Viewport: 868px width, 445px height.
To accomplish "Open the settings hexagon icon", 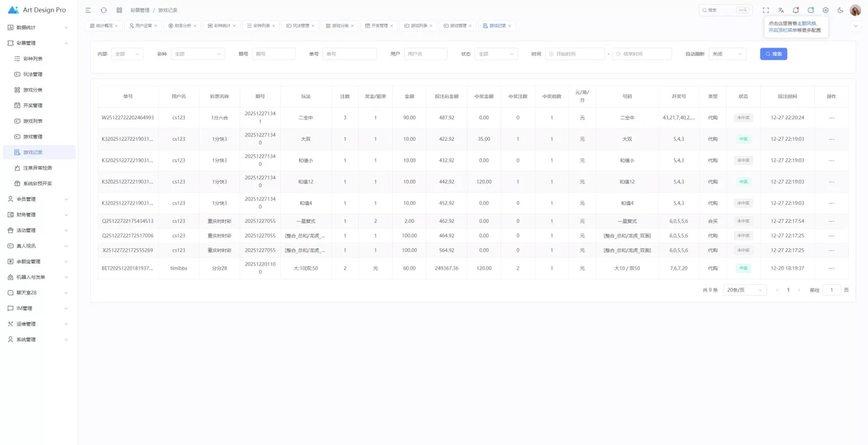I will pos(826,10).
